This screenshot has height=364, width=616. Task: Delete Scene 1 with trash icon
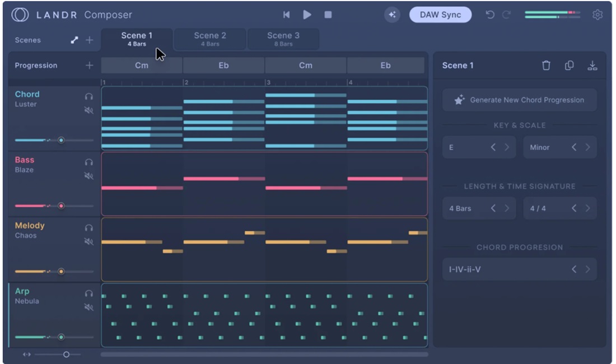[x=546, y=66]
